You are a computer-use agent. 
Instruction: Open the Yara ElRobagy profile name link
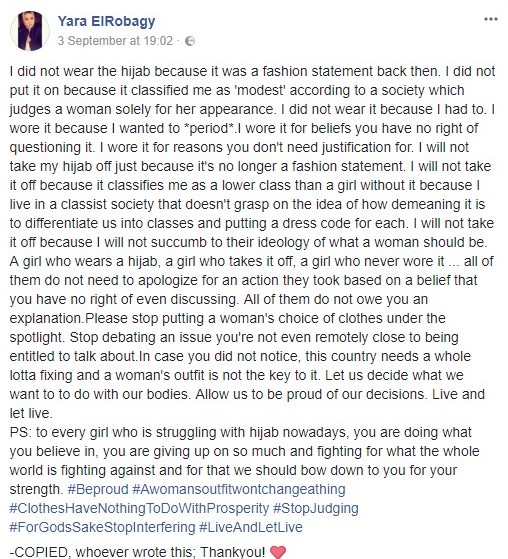point(106,21)
